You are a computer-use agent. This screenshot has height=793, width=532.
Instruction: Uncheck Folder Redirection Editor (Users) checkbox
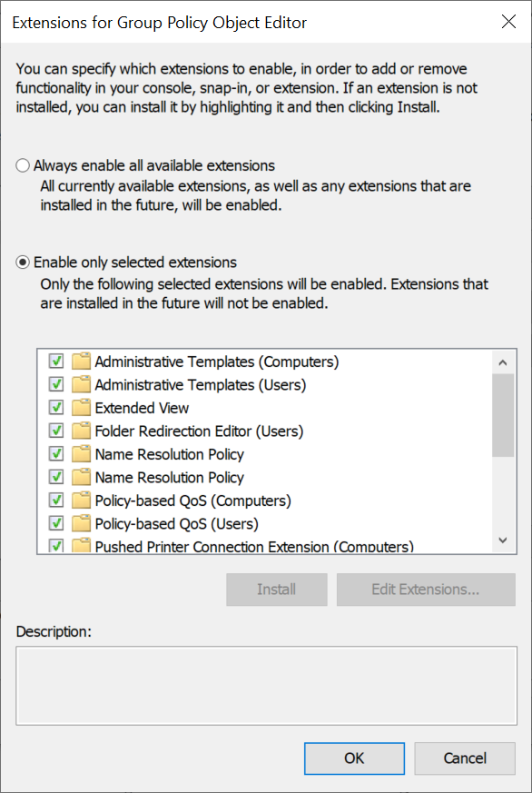point(56,431)
